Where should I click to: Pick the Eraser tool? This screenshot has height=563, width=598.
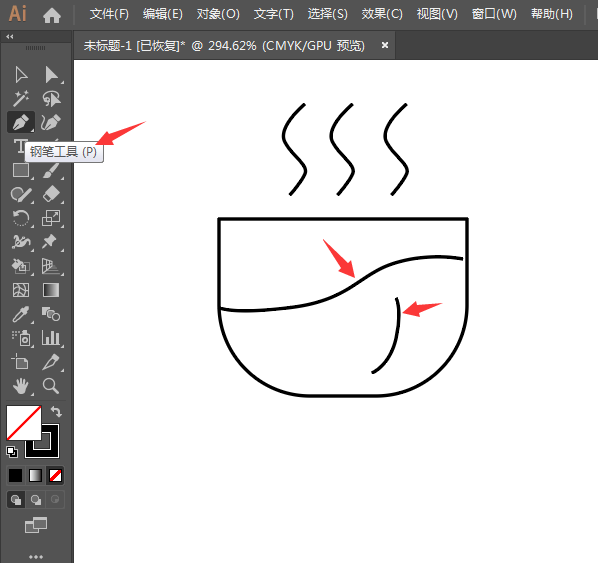pos(51,194)
